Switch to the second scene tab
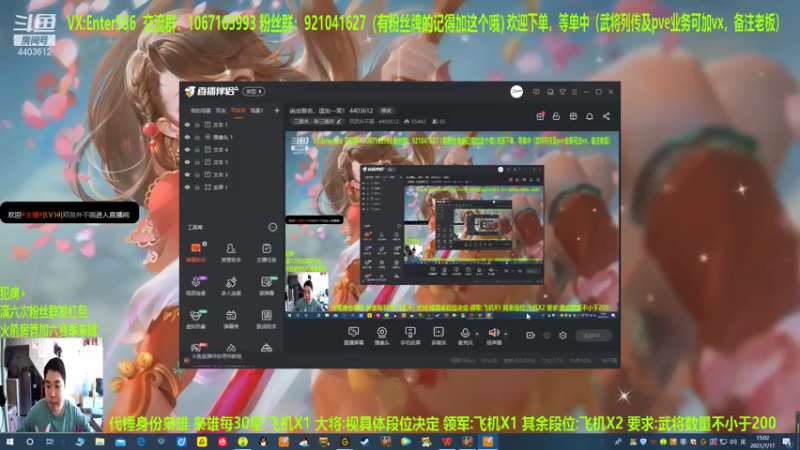Image resolution: width=800 pixels, height=450 pixels. (x=220, y=110)
